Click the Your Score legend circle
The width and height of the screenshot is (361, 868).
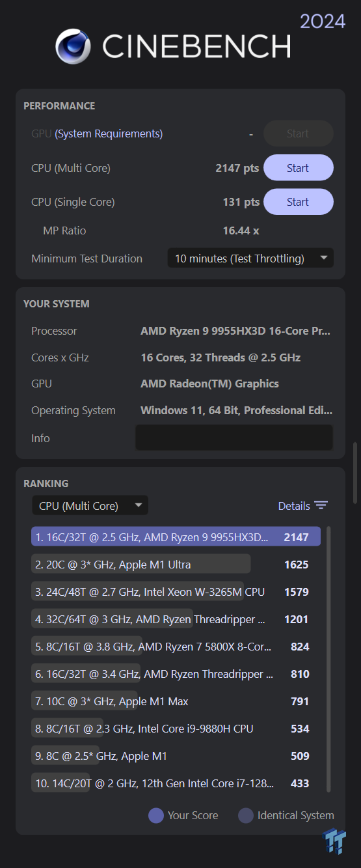(x=156, y=815)
